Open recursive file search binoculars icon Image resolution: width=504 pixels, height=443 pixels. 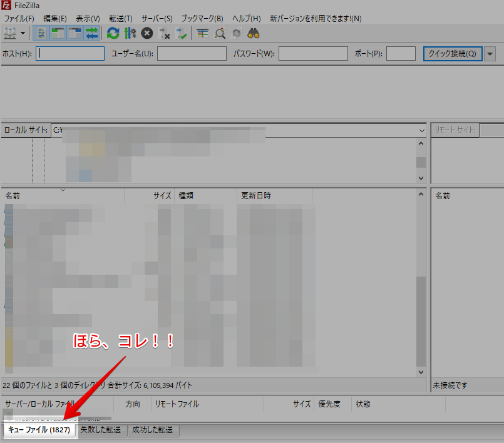click(x=254, y=33)
